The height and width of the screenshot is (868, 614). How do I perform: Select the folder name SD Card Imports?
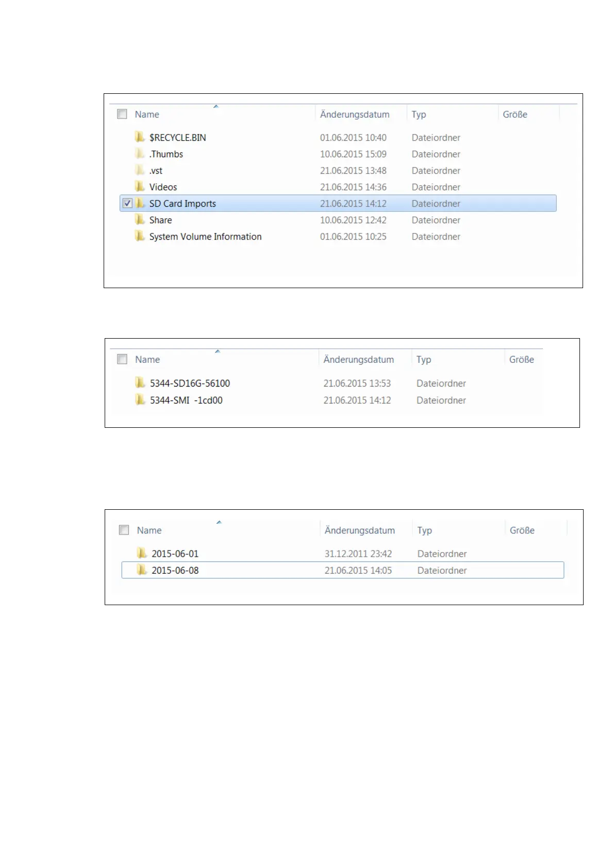182,204
